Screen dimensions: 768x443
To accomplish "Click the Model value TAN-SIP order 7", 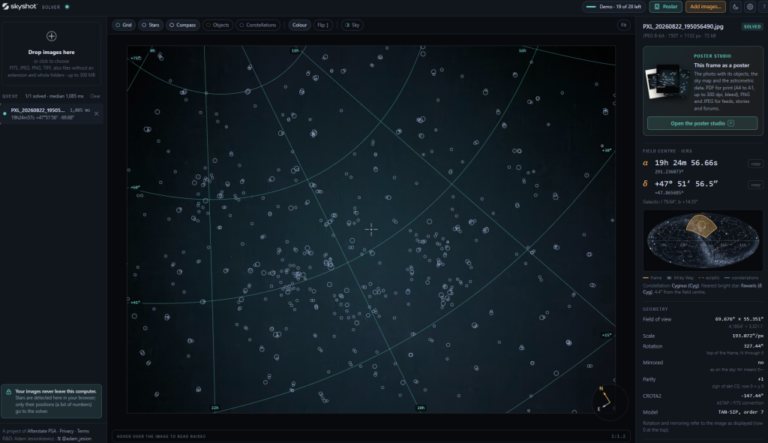I will (x=741, y=412).
